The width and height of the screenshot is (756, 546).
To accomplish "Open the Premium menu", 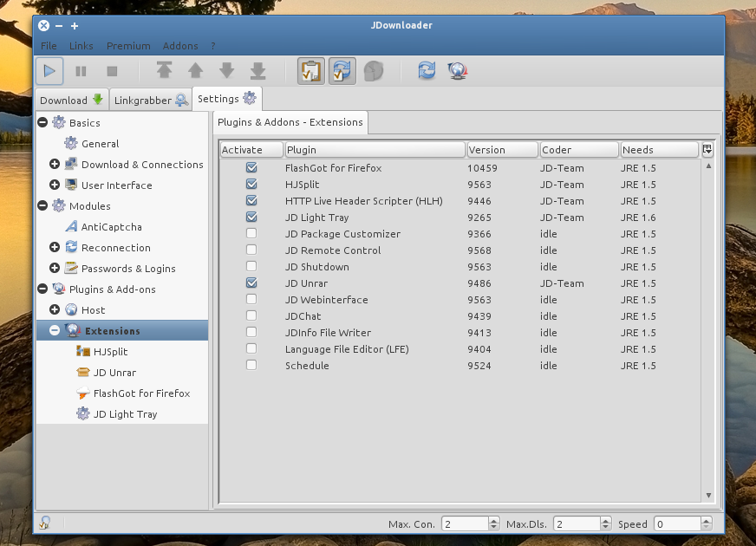I will (x=128, y=46).
